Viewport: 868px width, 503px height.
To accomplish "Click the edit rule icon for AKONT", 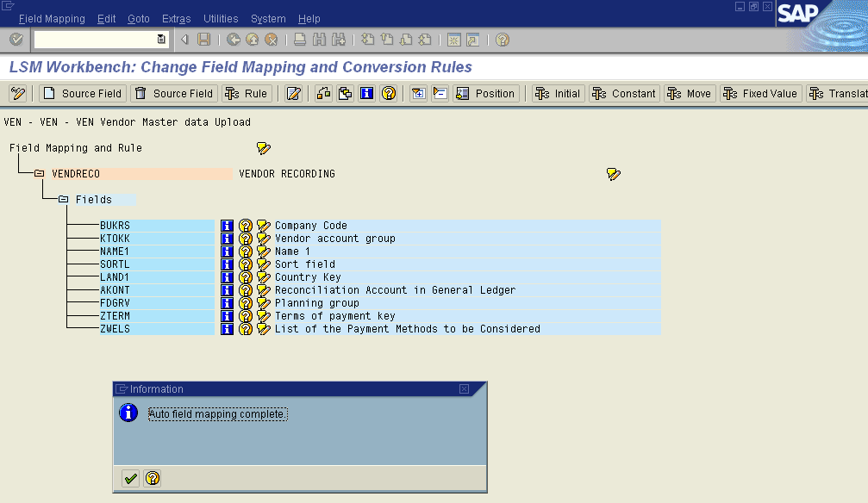I will [264, 290].
